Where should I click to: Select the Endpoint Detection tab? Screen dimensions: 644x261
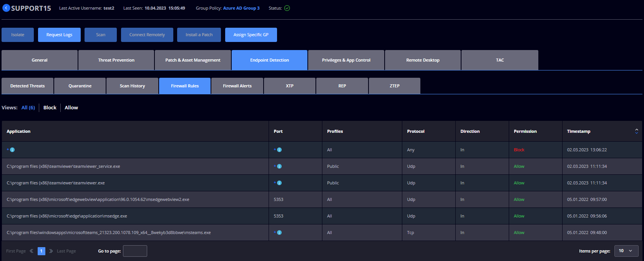(269, 60)
